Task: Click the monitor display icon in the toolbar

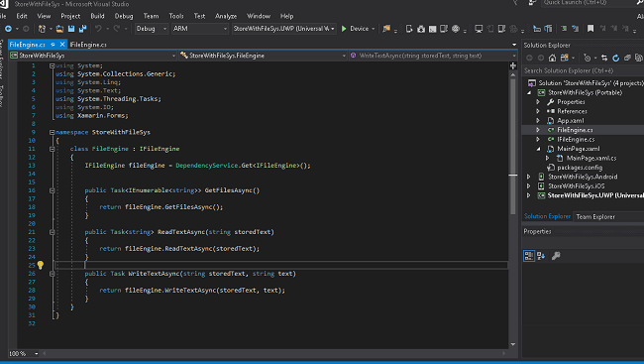Action: [x=479, y=29]
